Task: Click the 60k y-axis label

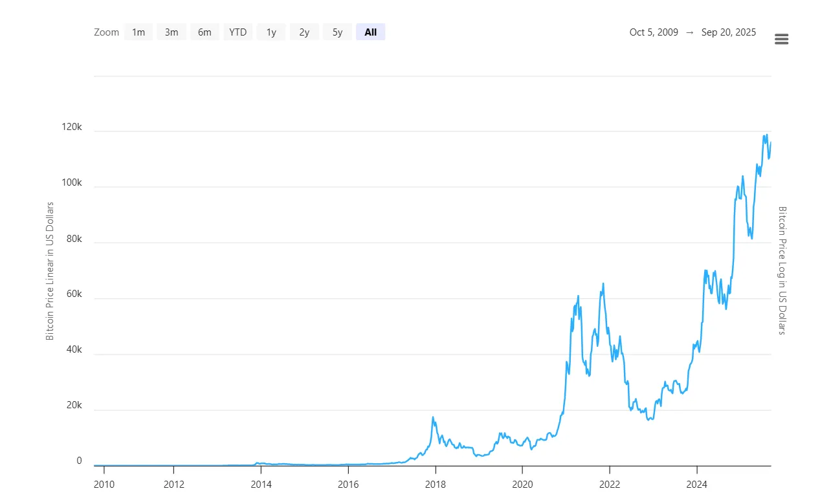Action: coord(72,294)
